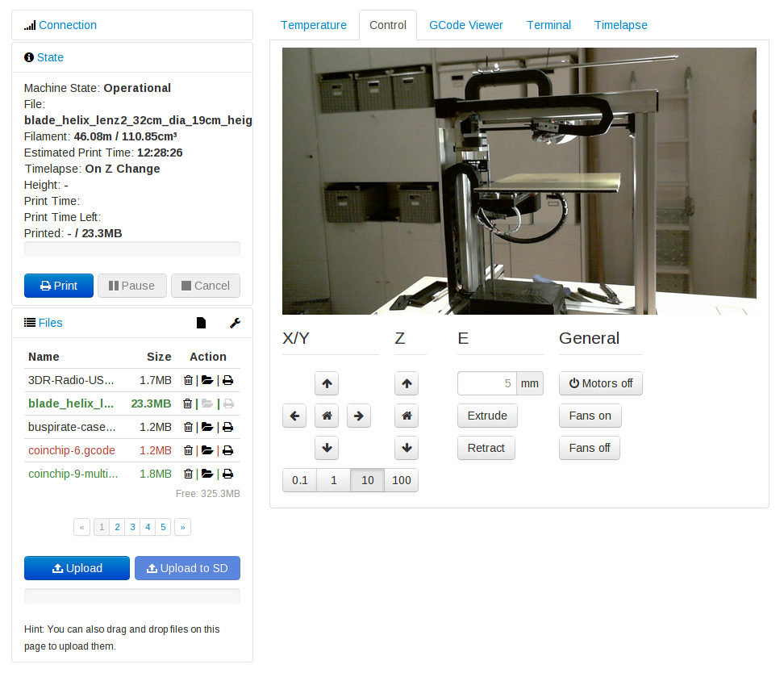The width and height of the screenshot is (784, 673).
Task: Click the Retract button
Action: 486,448
